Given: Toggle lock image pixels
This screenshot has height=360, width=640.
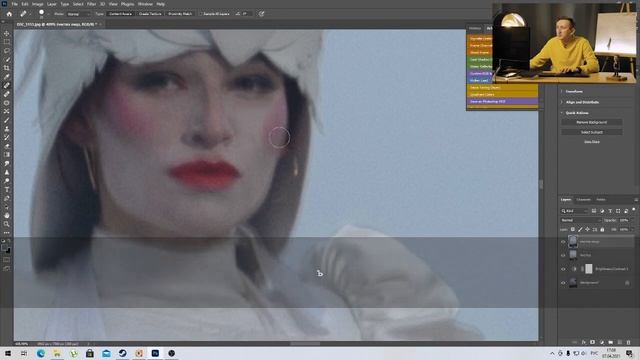Looking at the screenshot, I should (580, 229).
